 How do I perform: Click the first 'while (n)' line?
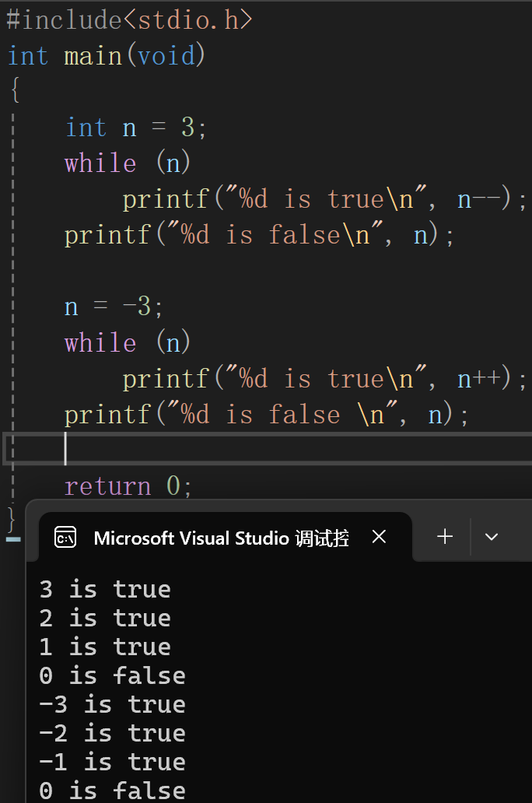[x=128, y=163]
